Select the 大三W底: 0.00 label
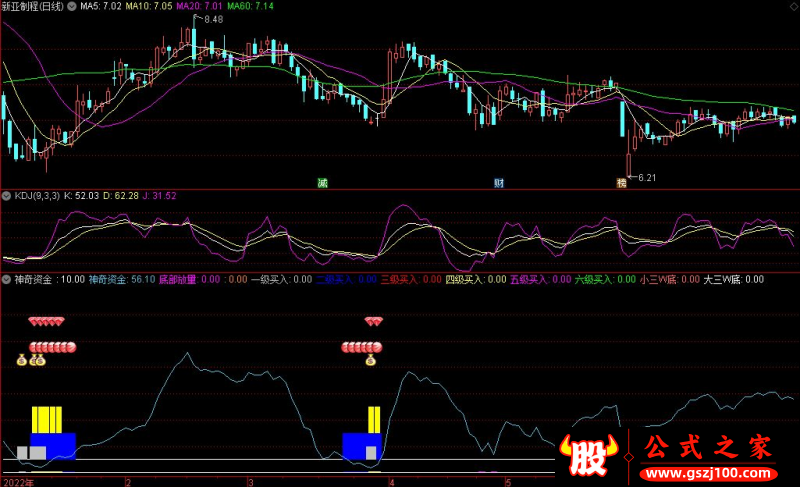This screenshot has height=487, width=800. 734,279
